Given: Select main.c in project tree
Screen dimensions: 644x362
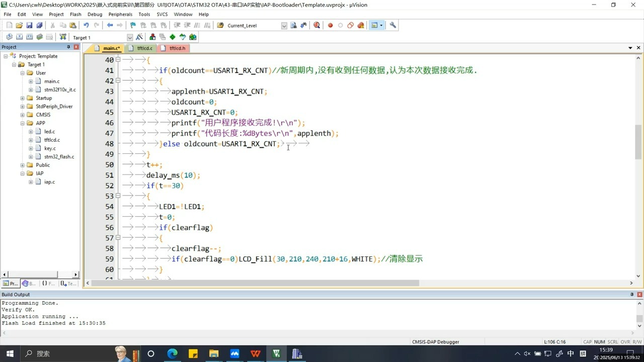Looking at the screenshot, I should tap(52, 81).
